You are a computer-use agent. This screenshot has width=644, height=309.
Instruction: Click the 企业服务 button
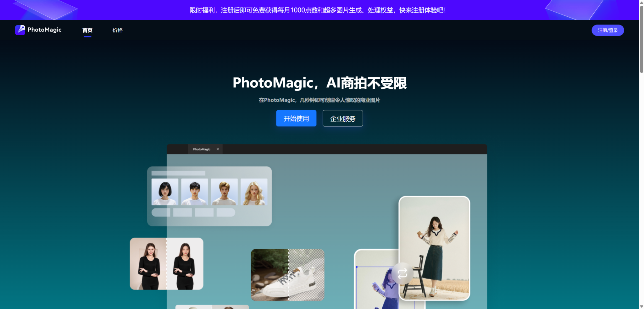[x=343, y=118]
